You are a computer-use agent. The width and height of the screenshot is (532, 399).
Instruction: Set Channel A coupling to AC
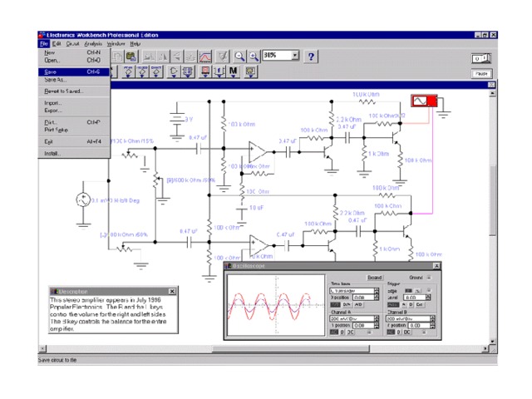[334, 332]
